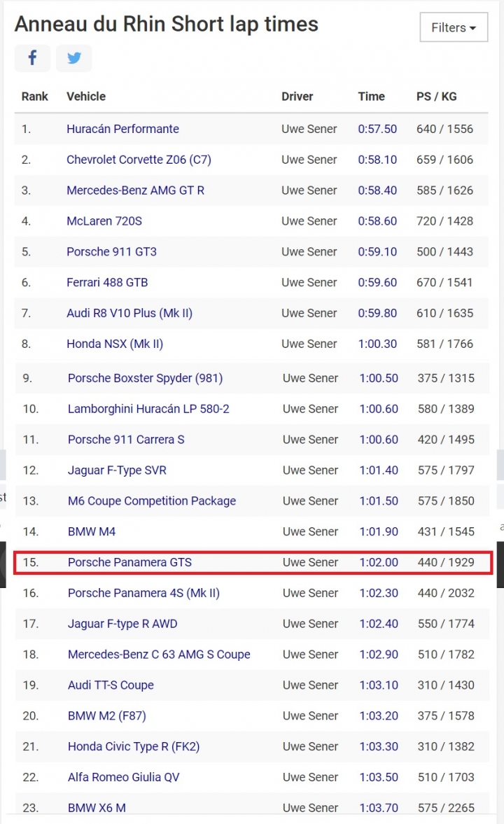The height and width of the screenshot is (824, 504).
Task: Click the Driver column header
Action: click(x=297, y=97)
